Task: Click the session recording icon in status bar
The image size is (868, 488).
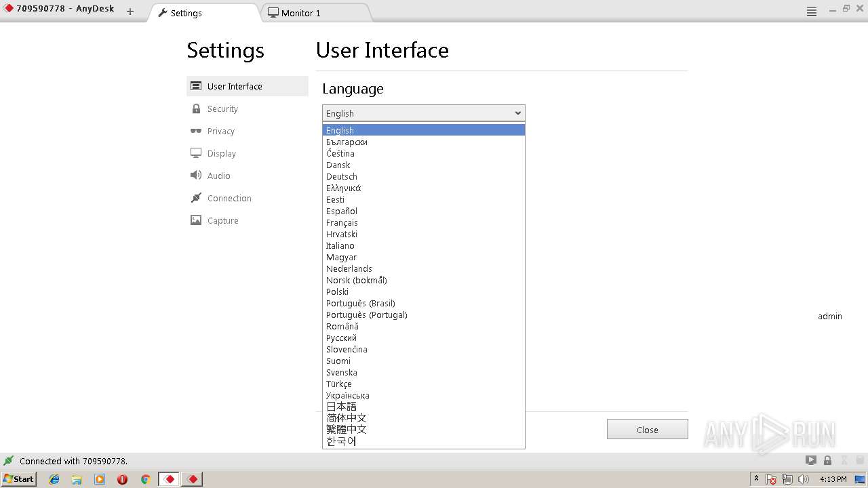Action: 810,460
